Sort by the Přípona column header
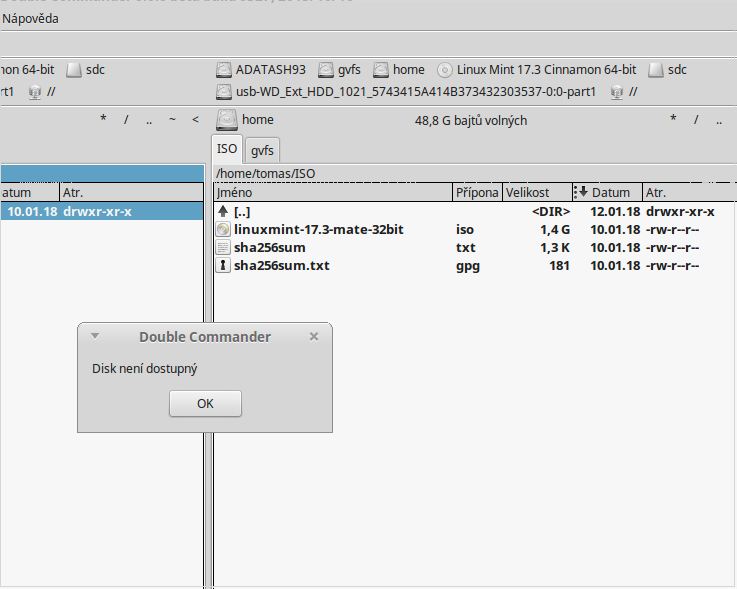Image resolution: width=737 pixels, height=589 pixels. point(476,192)
